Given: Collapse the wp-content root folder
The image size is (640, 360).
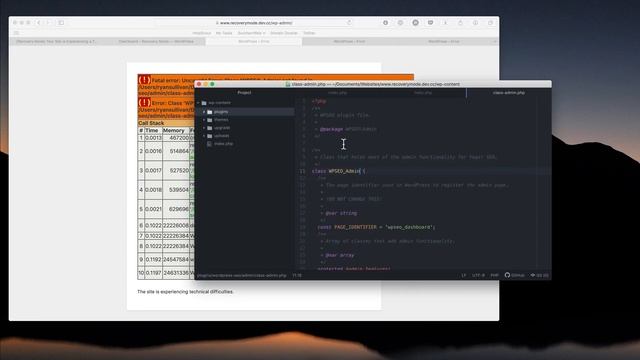Looking at the screenshot, I should pyautogui.click(x=198, y=103).
